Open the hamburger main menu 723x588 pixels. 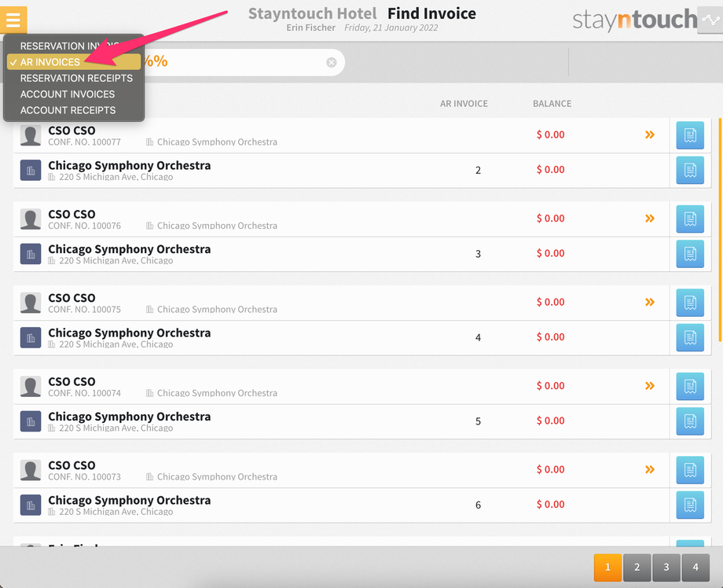(x=13, y=20)
